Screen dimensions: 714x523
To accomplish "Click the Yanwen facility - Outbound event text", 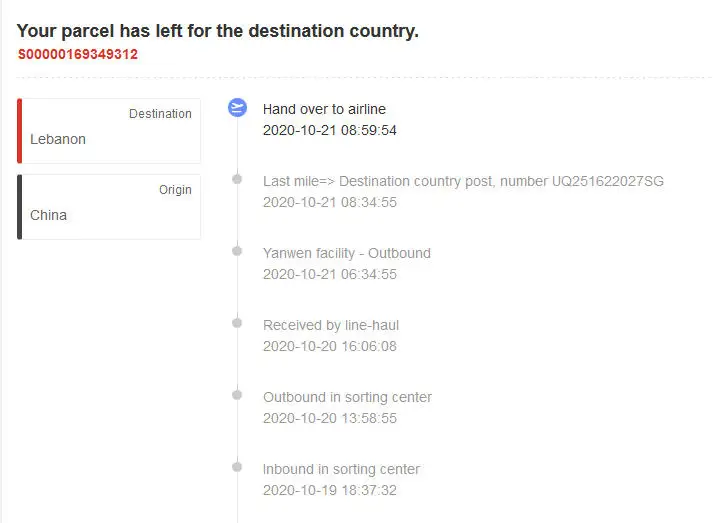I will [x=346, y=253].
